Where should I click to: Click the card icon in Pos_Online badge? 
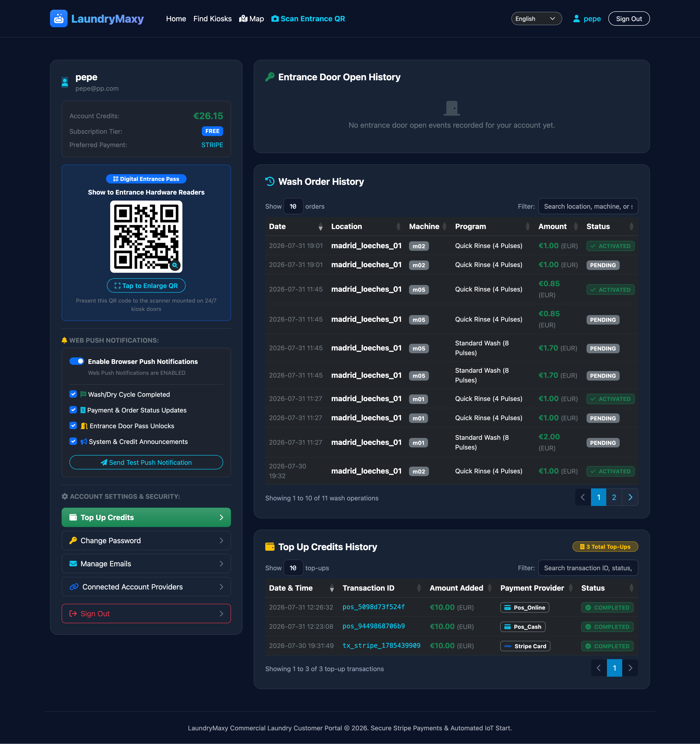[x=507, y=608]
